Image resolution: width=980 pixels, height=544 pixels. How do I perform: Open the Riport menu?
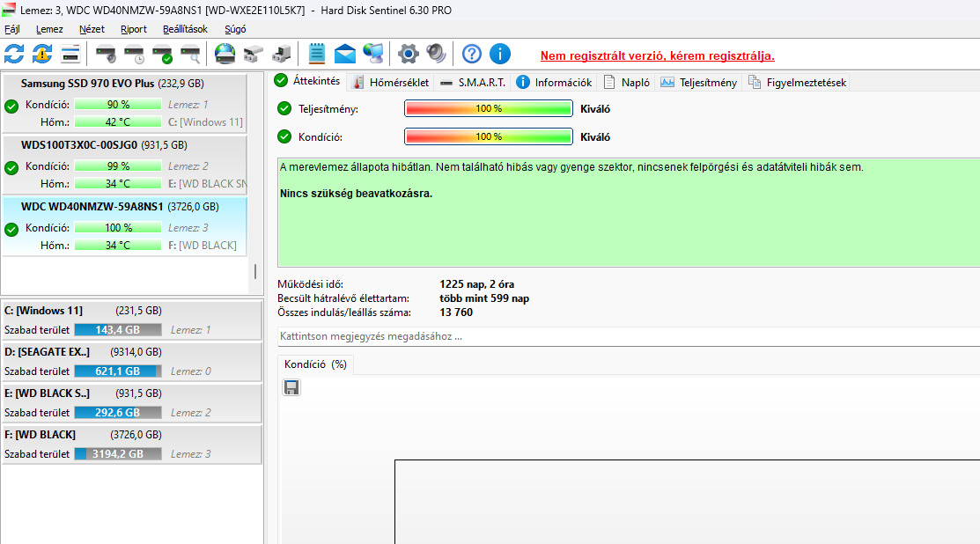(x=134, y=29)
